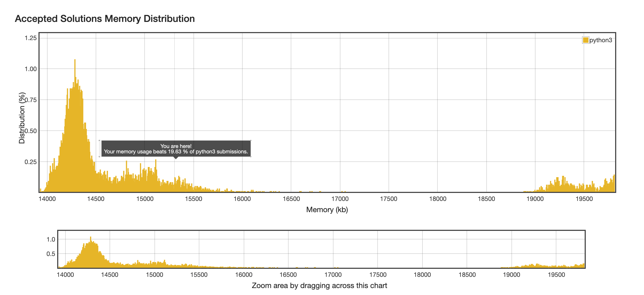Click the tooltip pointer arrow marker

click(x=176, y=158)
